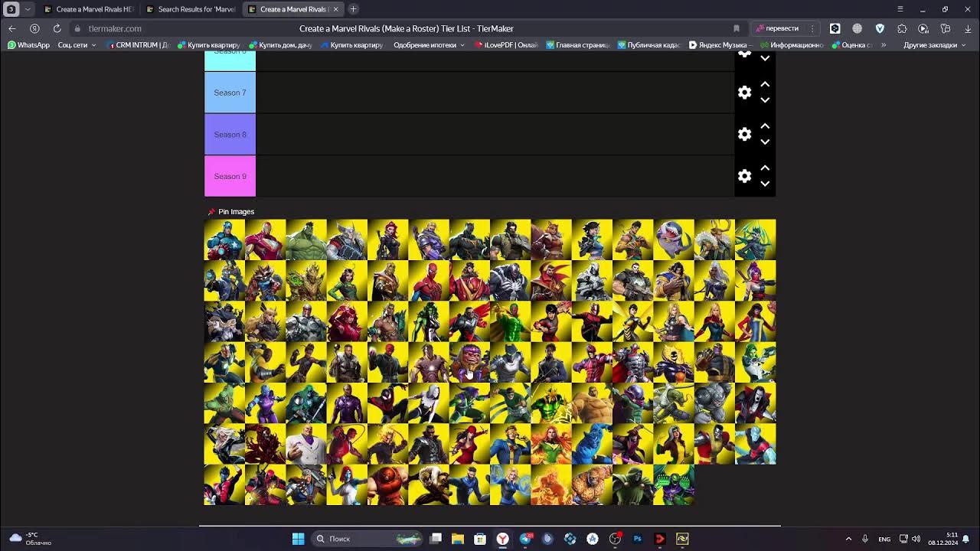980x551 pixels.
Task: Bookmark this page from the address bar
Action: (x=737, y=28)
